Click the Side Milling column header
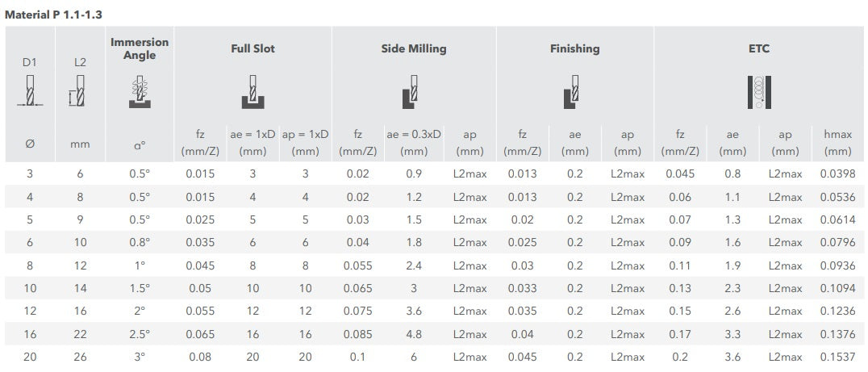Image resolution: width=868 pixels, height=372 pixels. [413, 48]
